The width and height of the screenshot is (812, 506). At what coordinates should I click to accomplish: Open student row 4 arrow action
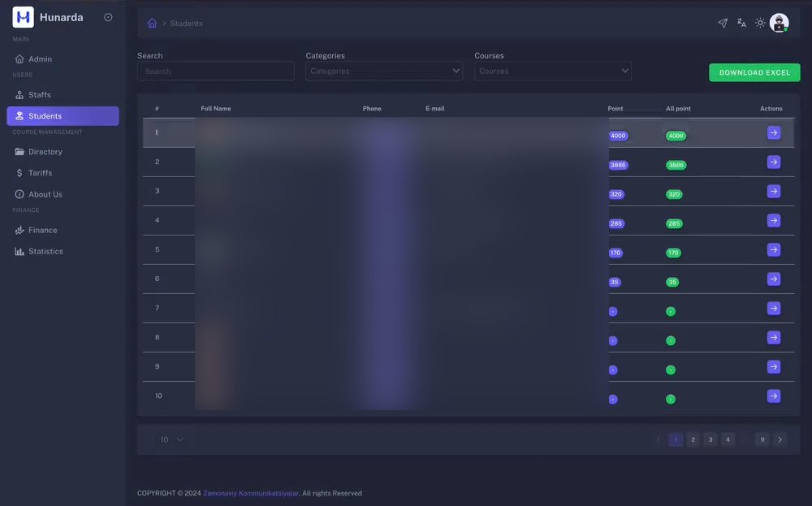pyautogui.click(x=774, y=221)
